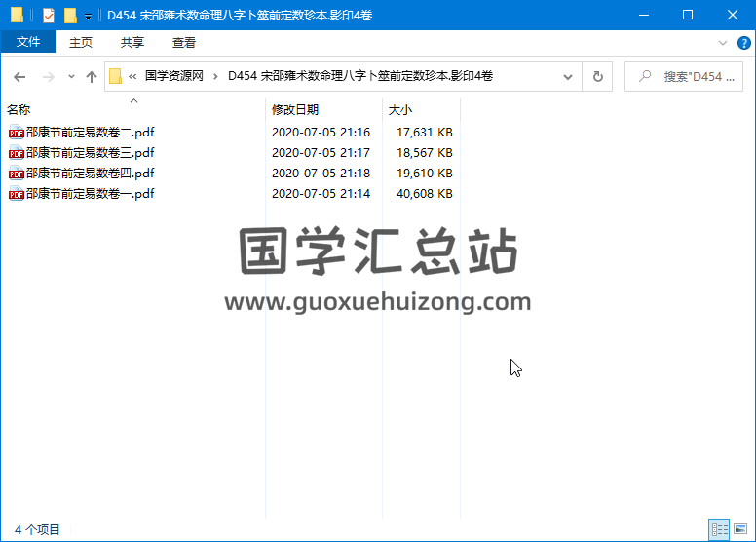Viewport: 756px width, 542px height.
Task: Open the address bar history dropdown
Action: (x=568, y=77)
